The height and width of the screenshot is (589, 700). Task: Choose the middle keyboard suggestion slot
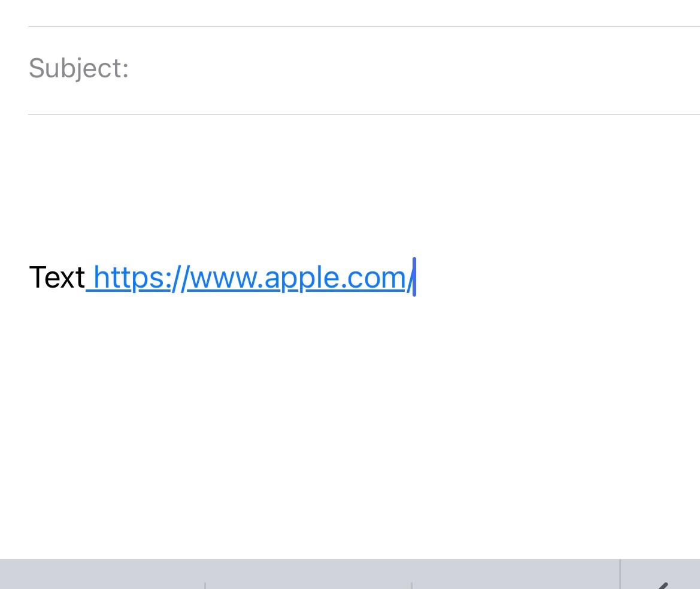tap(308, 575)
